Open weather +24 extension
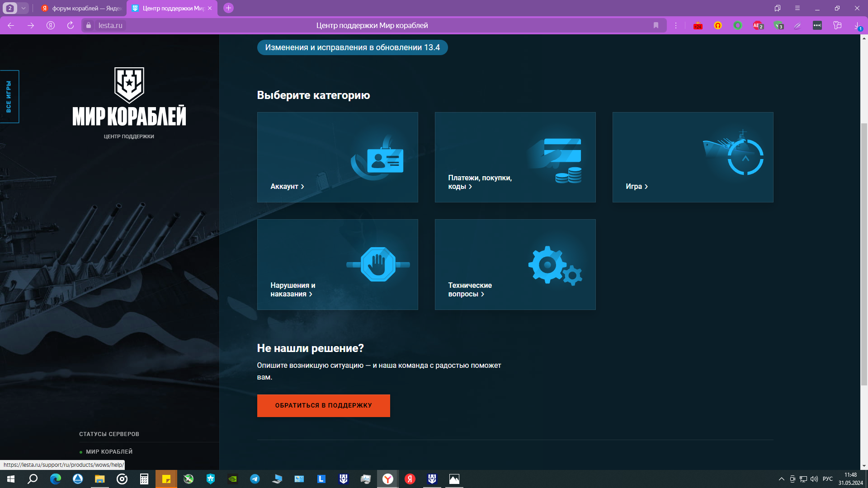 [x=698, y=26]
